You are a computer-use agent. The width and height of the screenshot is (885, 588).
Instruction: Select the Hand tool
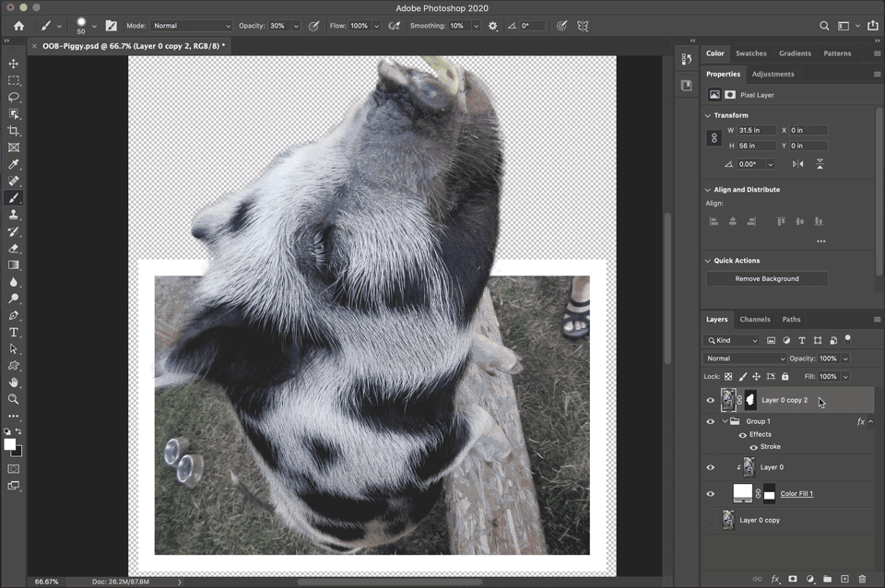click(14, 382)
